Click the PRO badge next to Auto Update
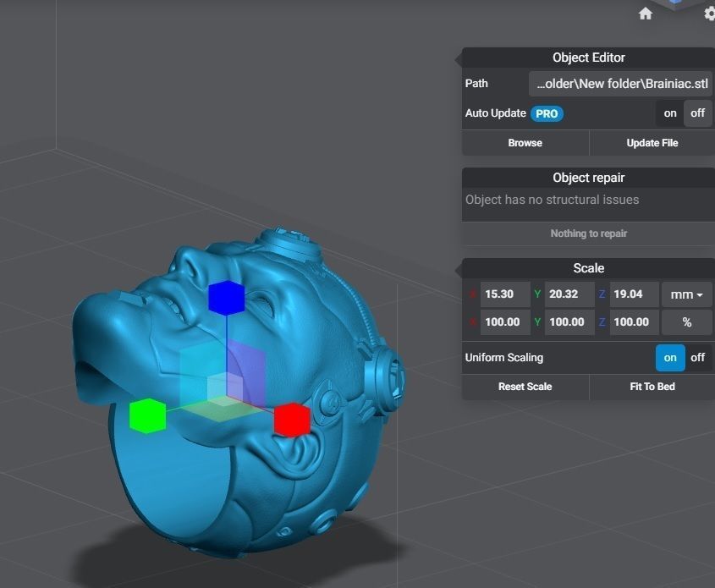715x588 pixels. 547,113
